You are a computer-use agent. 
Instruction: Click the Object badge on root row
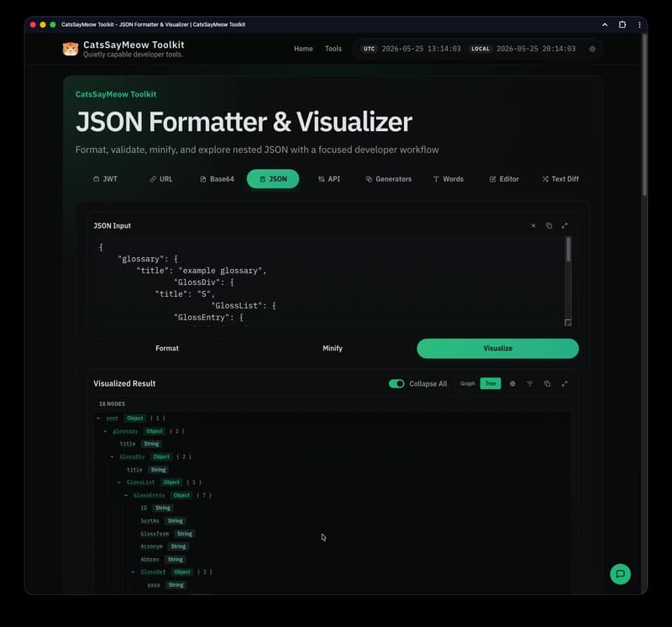[x=135, y=419]
